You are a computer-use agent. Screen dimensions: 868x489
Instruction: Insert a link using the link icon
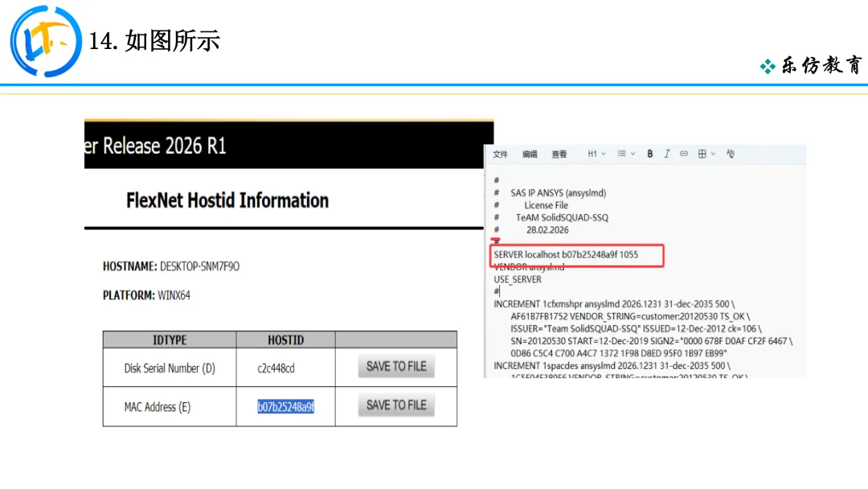pyautogui.click(x=684, y=154)
